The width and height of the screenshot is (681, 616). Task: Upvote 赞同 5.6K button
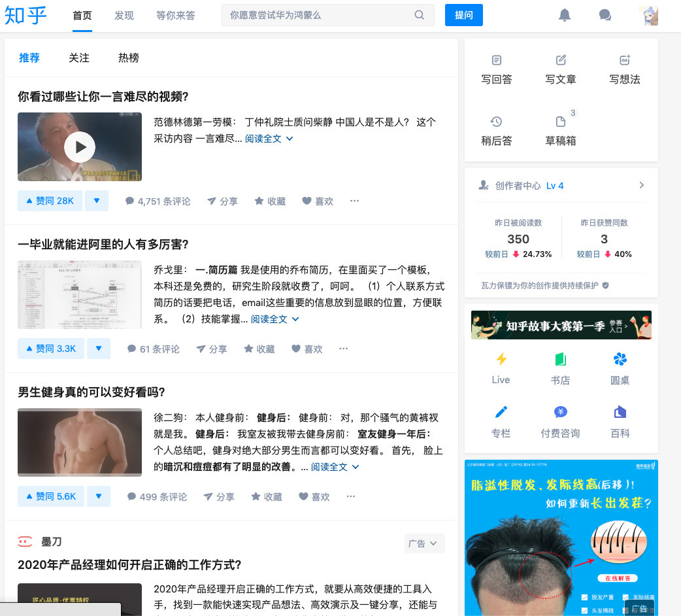coord(51,496)
